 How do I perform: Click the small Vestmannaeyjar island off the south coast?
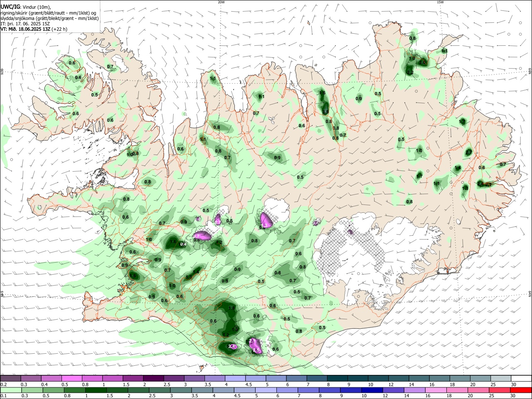[x=203, y=367]
